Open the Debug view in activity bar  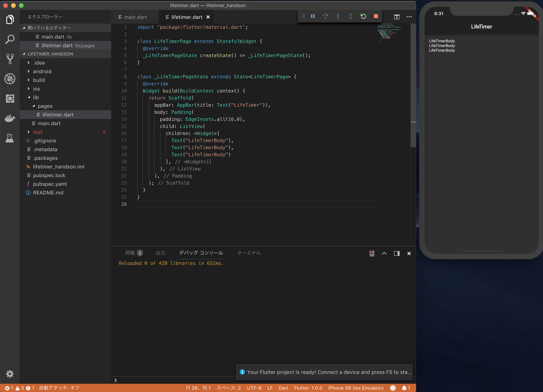pos(10,79)
